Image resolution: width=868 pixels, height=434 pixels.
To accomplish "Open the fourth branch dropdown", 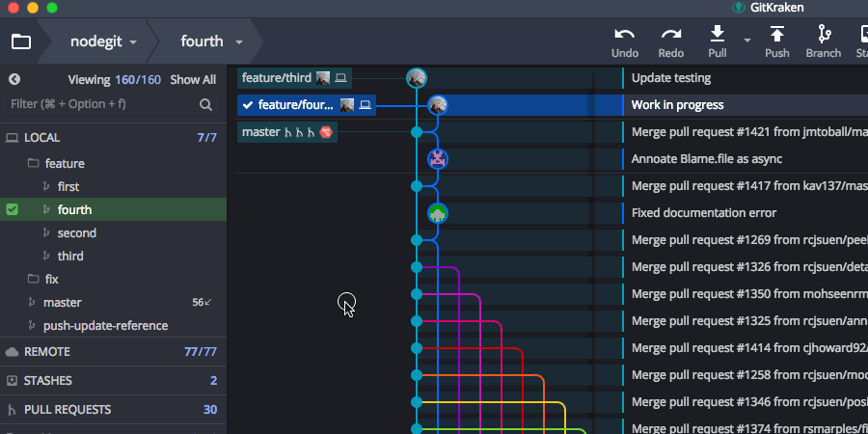I will pyautogui.click(x=211, y=41).
